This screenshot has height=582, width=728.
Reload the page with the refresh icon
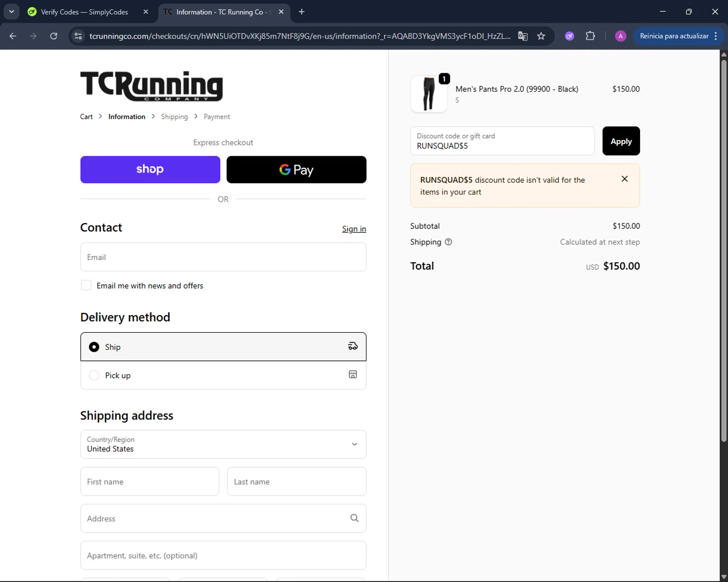54,36
